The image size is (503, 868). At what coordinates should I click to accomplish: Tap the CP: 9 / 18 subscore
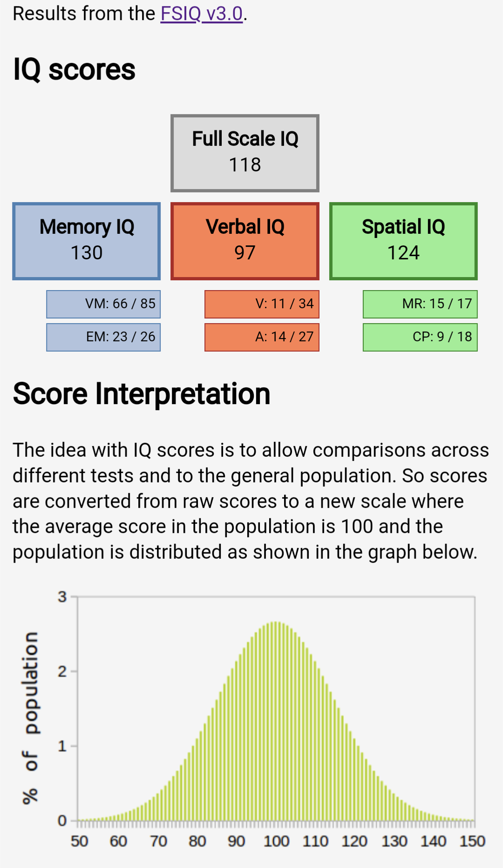tap(420, 337)
